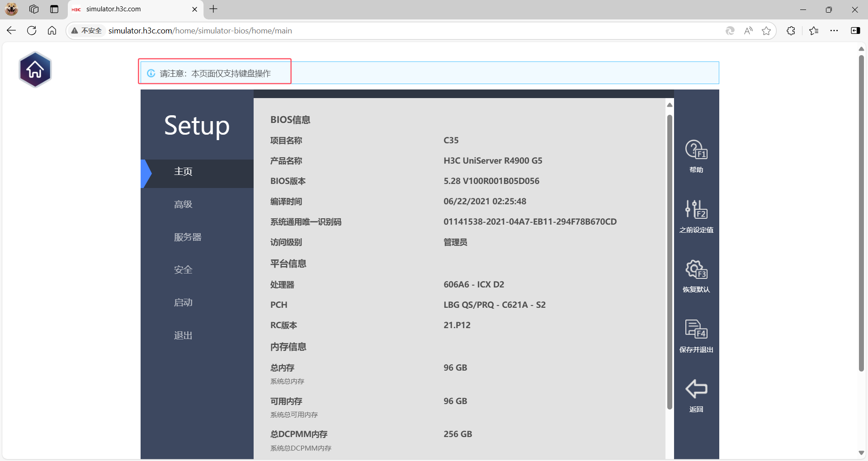
Task: Click the 恢复默认 label
Action: (x=696, y=290)
